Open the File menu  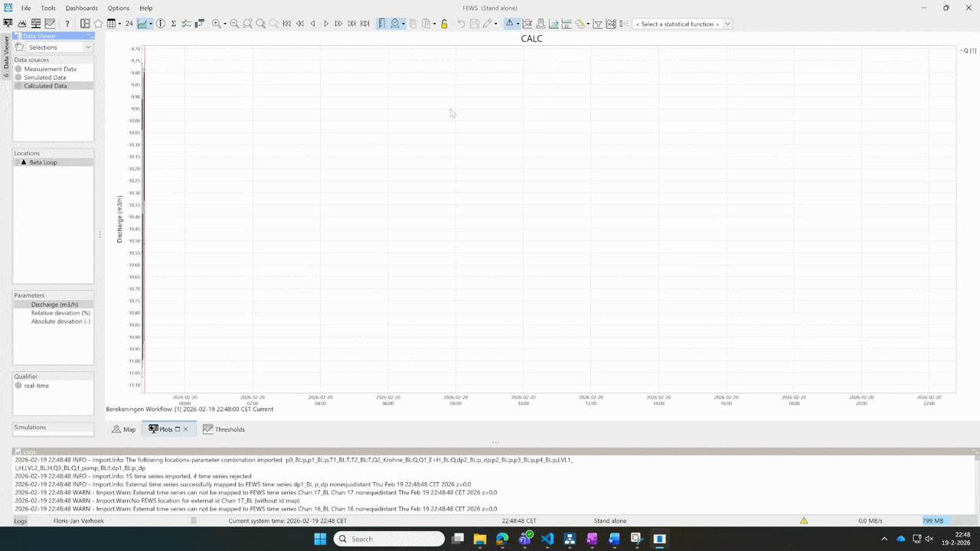click(26, 8)
